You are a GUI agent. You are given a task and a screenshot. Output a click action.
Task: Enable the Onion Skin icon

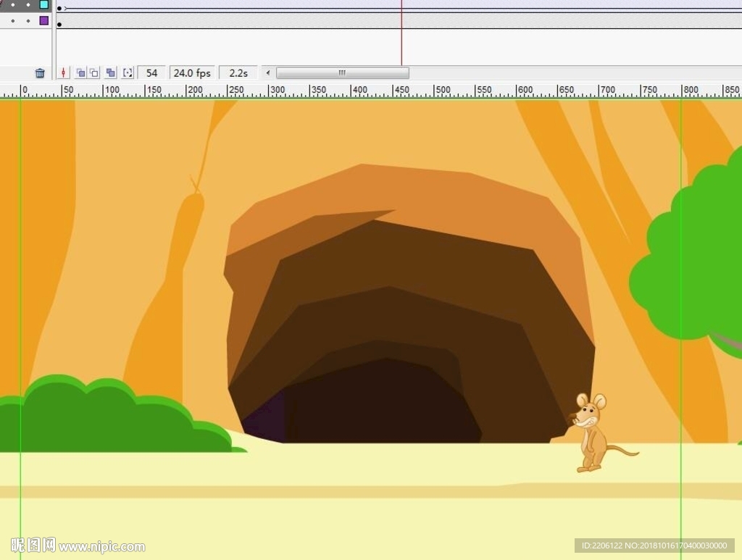pos(80,73)
